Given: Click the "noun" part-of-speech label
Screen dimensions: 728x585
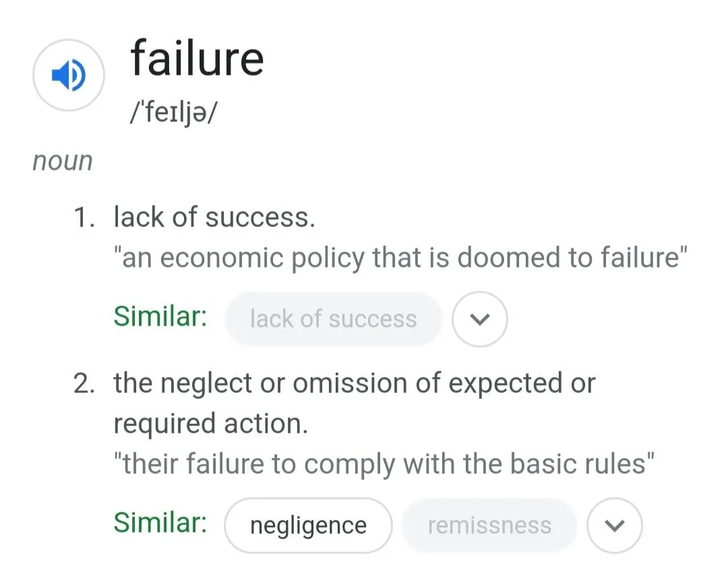Looking at the screenshot, I should point(63,162).
